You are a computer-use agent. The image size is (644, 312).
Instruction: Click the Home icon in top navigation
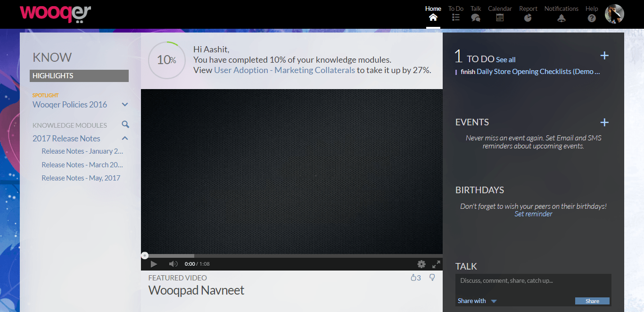pos(433,18)
